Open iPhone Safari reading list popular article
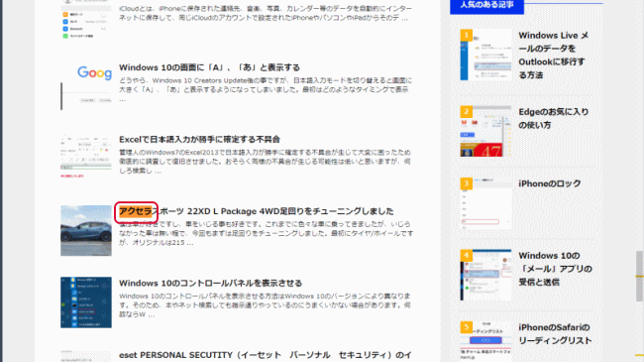 pyautogui.click(x=555, y=334)
